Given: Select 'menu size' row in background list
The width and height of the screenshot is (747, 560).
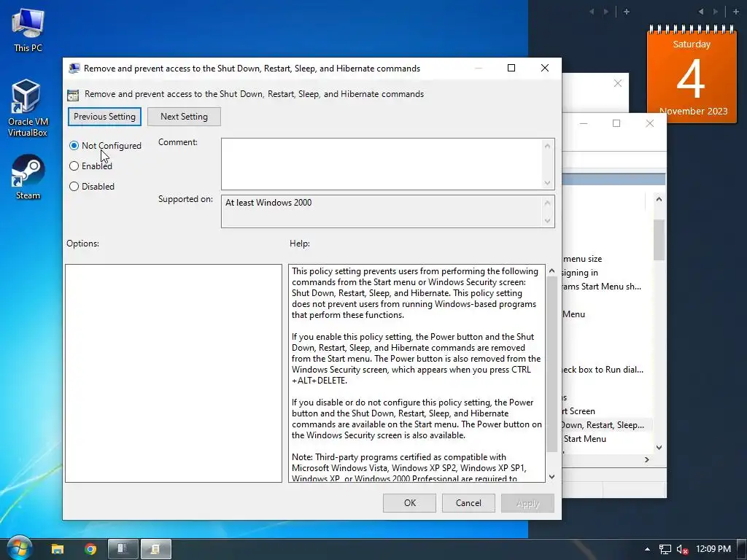Looking at the screenshot, I should click(582, 259).
